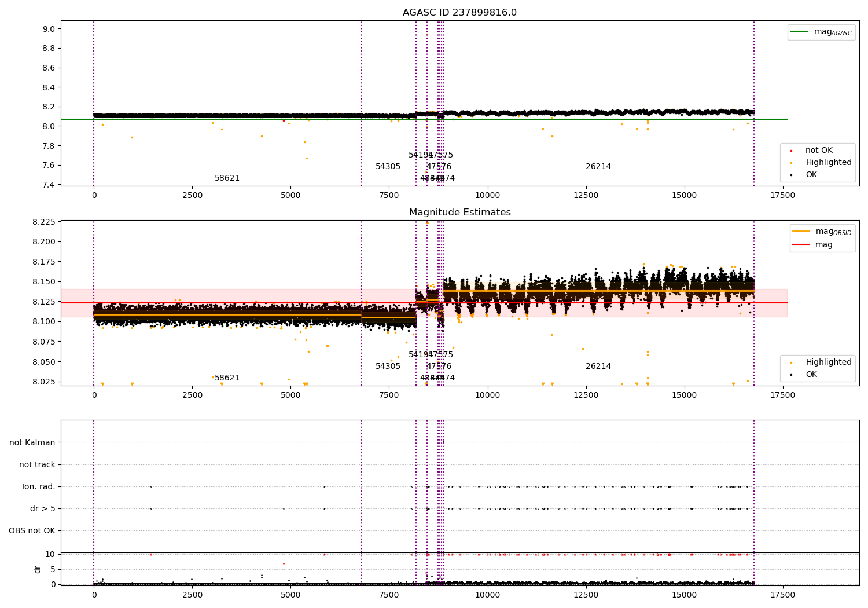
Task: Click the 'Ion. rad.' row label
Action: coord(39,486)
